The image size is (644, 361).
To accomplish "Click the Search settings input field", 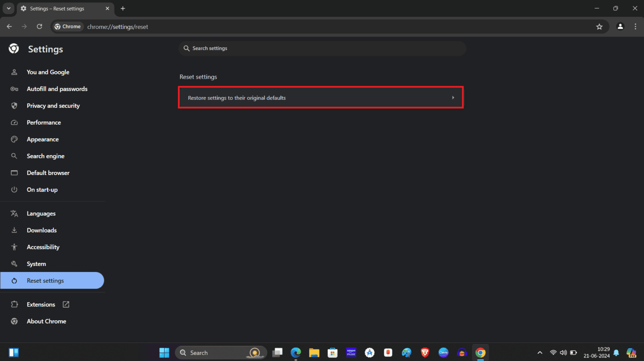I will coord(322,49).
